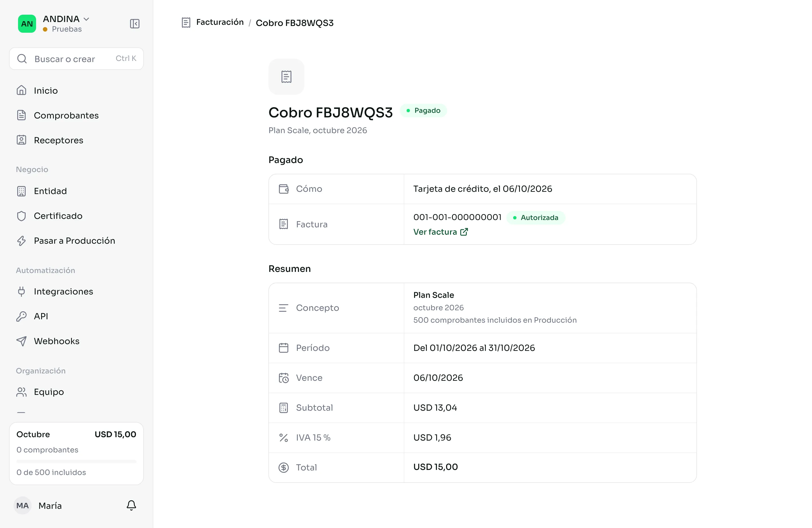Image resolution: width=812 pixels, height=528 pixels.
Task: Click the Autorizada status badge
Action: coord(536,217)
